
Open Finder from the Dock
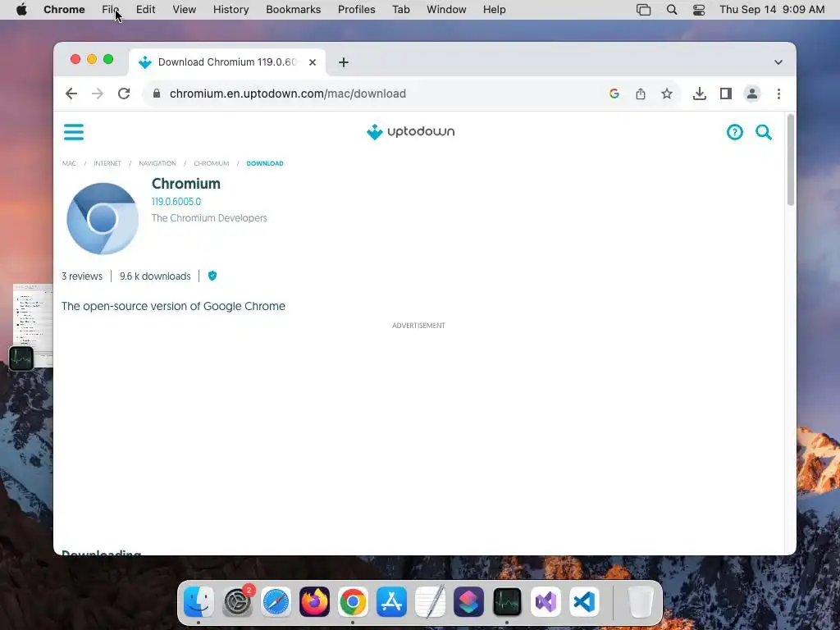[x=199, y=601]
